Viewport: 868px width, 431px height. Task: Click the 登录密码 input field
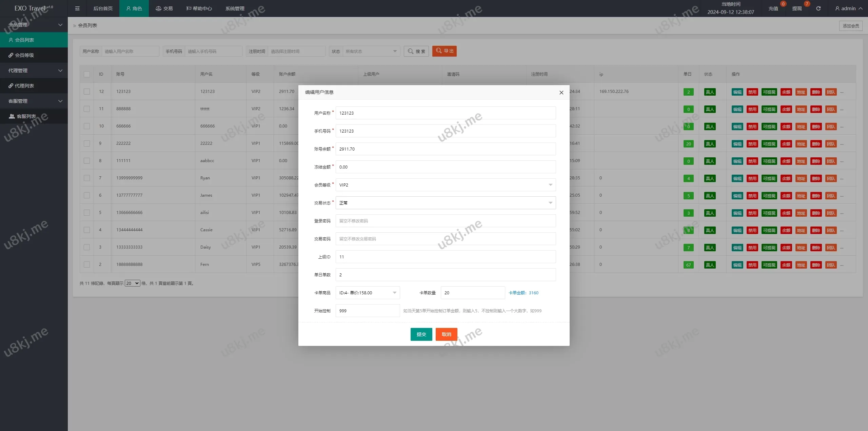pyautogui.click(x=445, y=221)
